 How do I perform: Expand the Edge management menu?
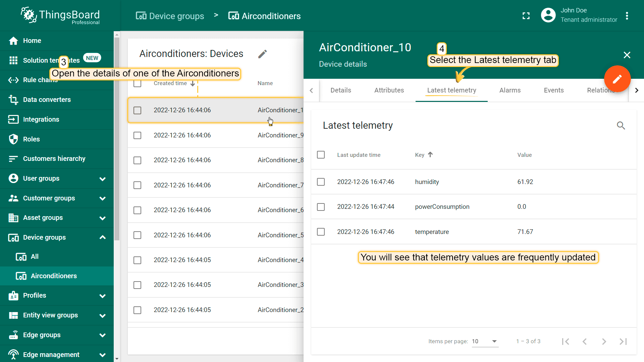103,355
